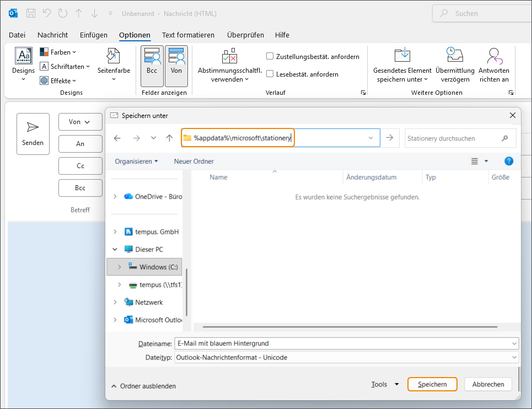532x409 pixels.
Task: Open the dialog help icon
Action: click(509, 161)
